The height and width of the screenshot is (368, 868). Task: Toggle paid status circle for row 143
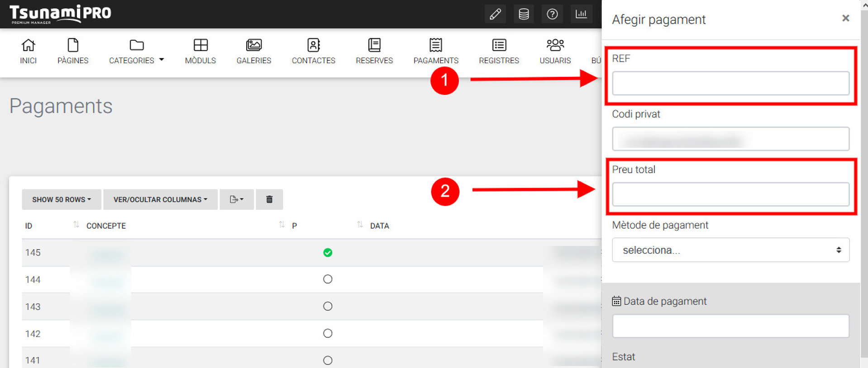click(328, 307)
